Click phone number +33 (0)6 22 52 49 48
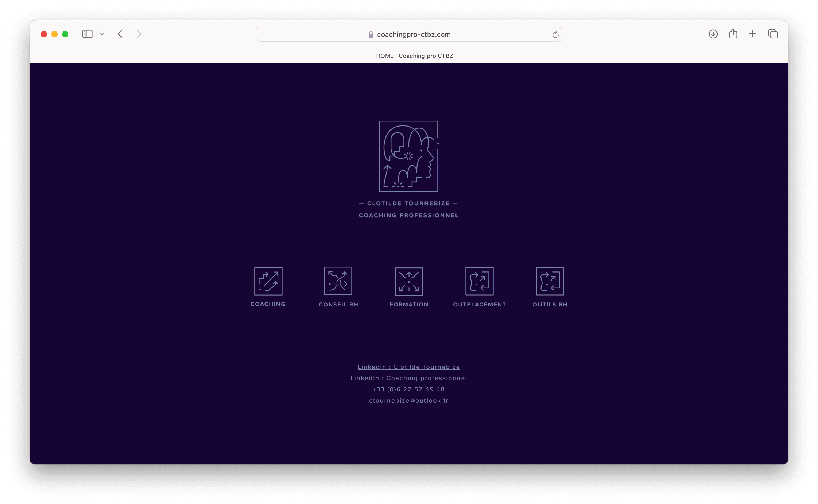Viewport: 818px width, 504px height. tap(408, 389)
